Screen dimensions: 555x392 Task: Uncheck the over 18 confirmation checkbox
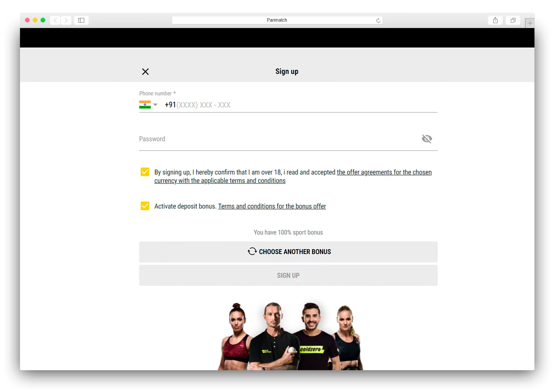click(x=145, y=172)
